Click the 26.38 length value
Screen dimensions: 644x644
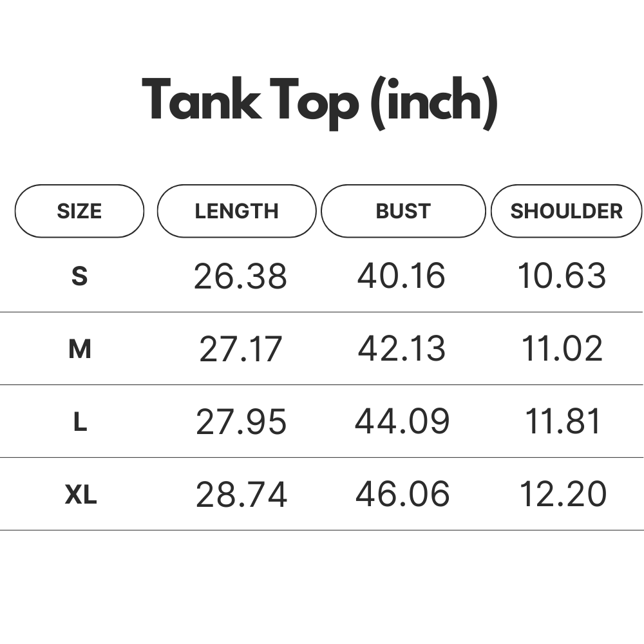[240, 276]
